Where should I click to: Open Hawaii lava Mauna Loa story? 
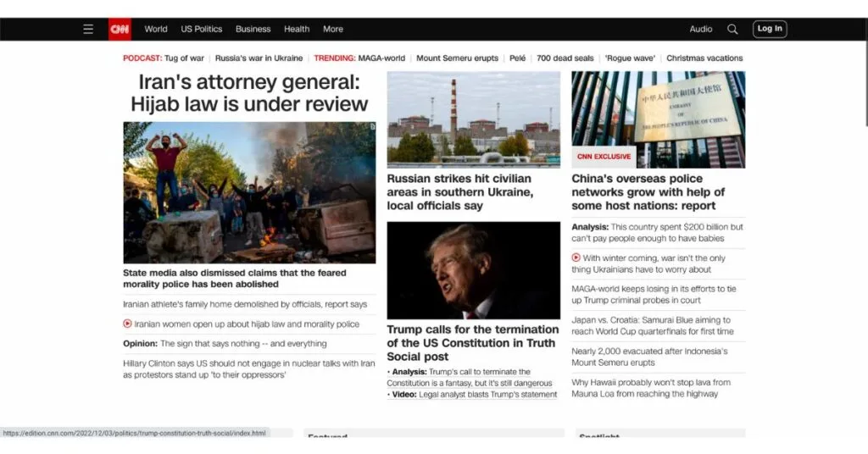(651, 388)
